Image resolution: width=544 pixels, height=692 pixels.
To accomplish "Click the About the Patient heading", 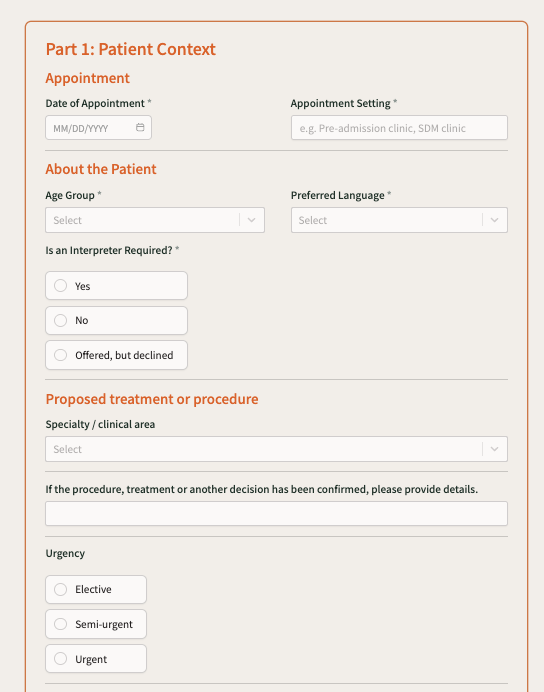I will [101, 169].
